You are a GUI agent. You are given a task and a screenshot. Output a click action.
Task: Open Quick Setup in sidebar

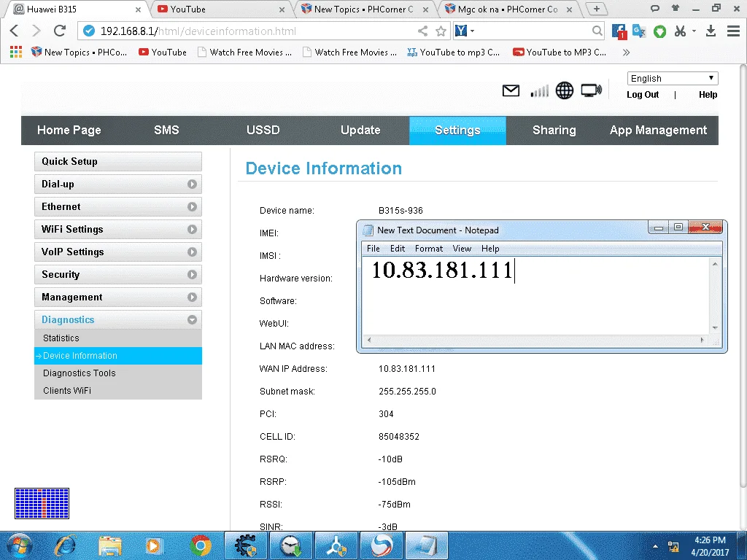point(117,161)
